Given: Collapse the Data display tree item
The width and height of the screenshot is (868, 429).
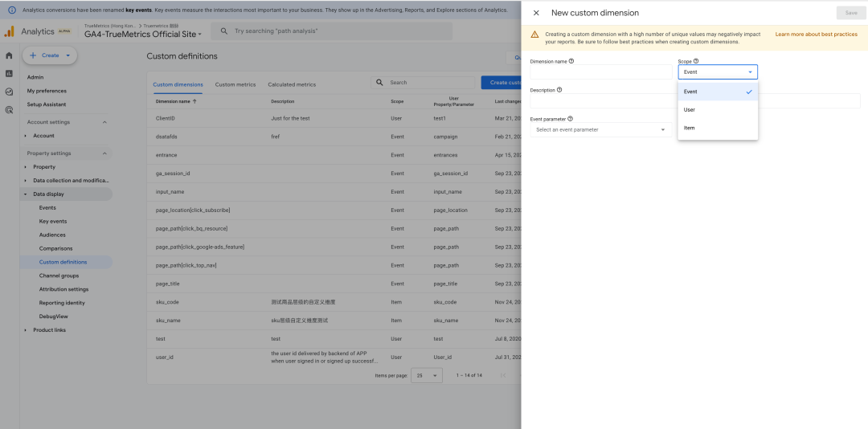Looking at the screenshot, I should click(26, 194).
